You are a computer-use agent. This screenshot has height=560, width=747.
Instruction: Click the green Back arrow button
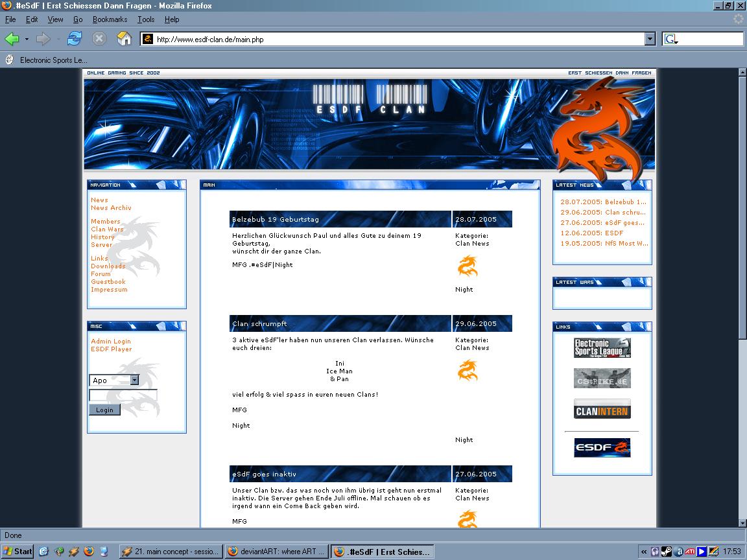point(12,39)
